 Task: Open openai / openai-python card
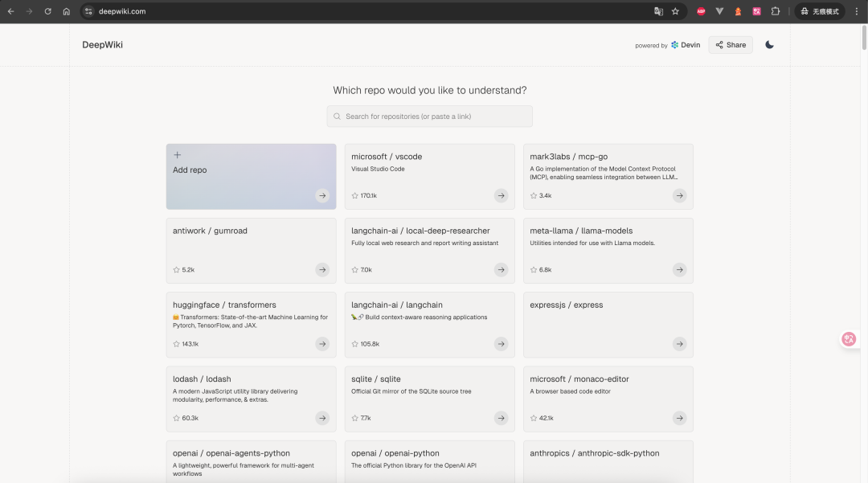coord(429,461)
